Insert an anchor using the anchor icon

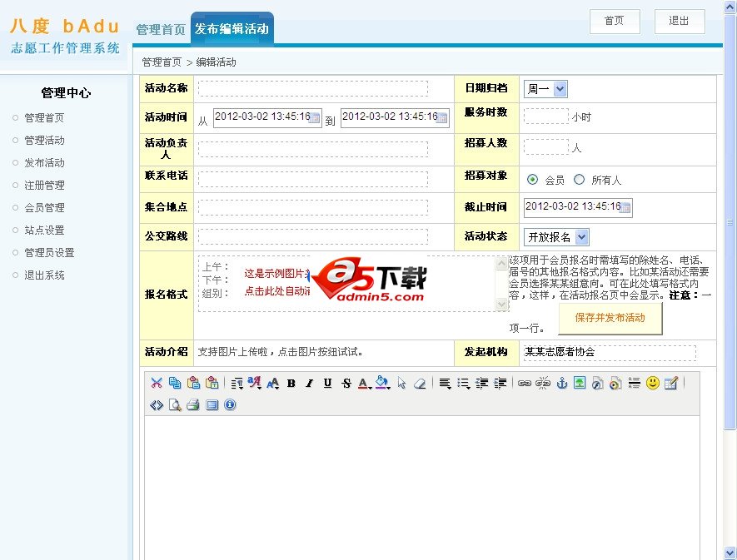(x=561, y=383)
